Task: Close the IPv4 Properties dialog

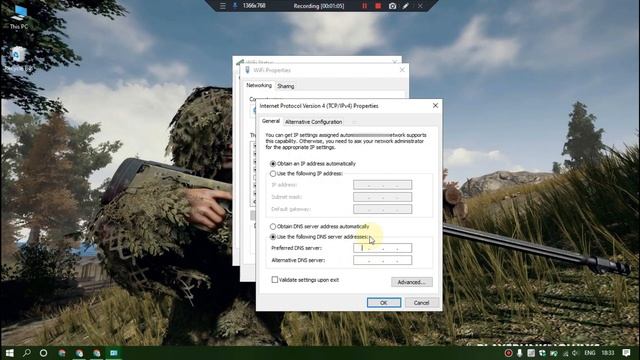Action: (x=435, y=106)
